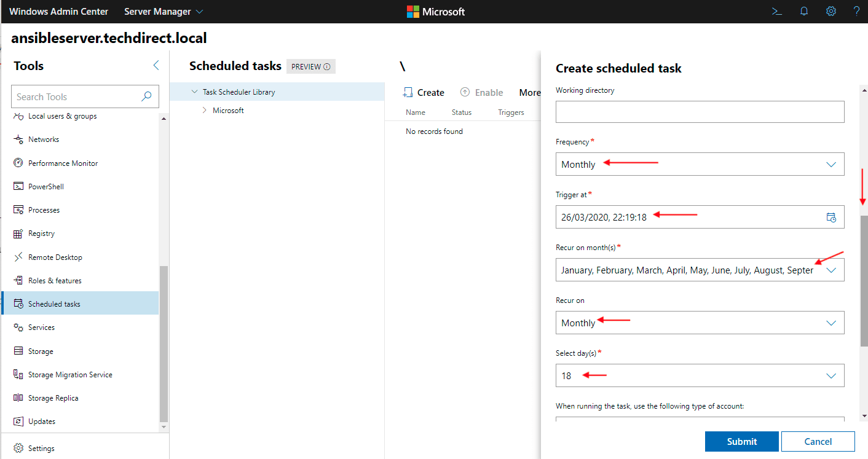Click the calendar icon in Trigger at field
This screenshot has width=868, height=459.
tap(831, 217)
